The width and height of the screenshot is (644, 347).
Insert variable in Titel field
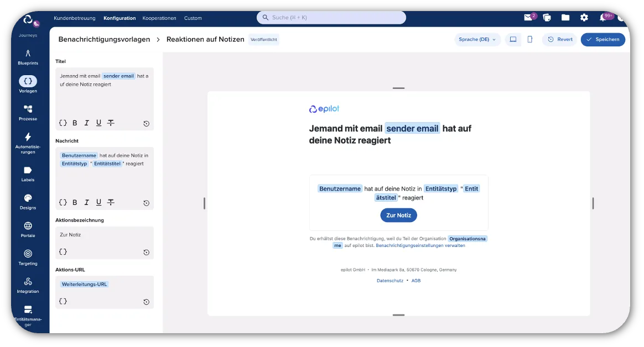63,123
